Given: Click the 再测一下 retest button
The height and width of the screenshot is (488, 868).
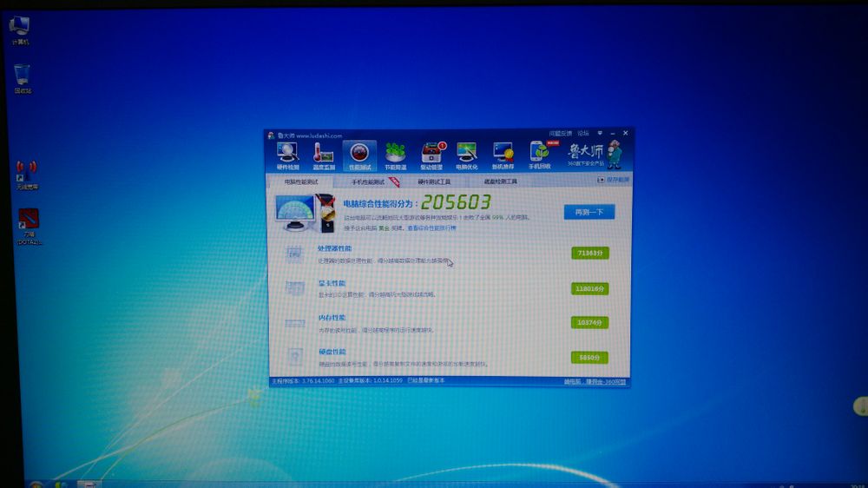Looking at the screenshot, I should (589, 212).
